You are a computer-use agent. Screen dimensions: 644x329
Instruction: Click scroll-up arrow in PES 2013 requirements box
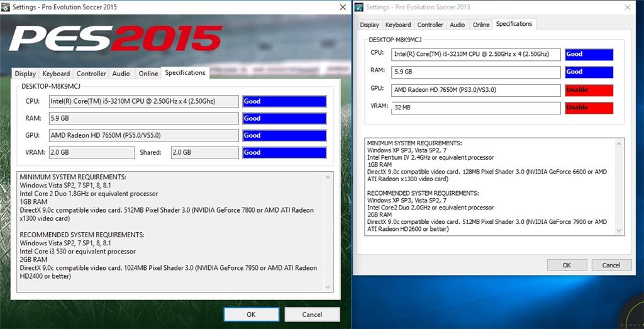click(x=619, y=143)
